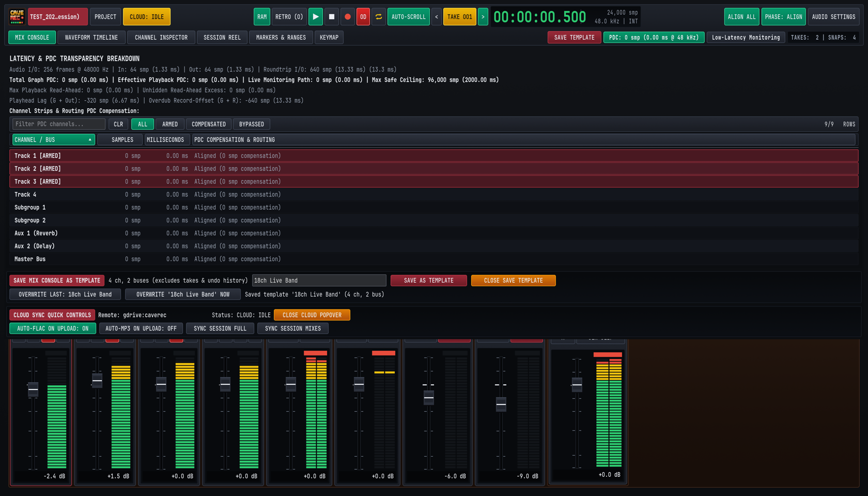Stop the transport with the square icon

pyautogui.click(x=332, y=17)
